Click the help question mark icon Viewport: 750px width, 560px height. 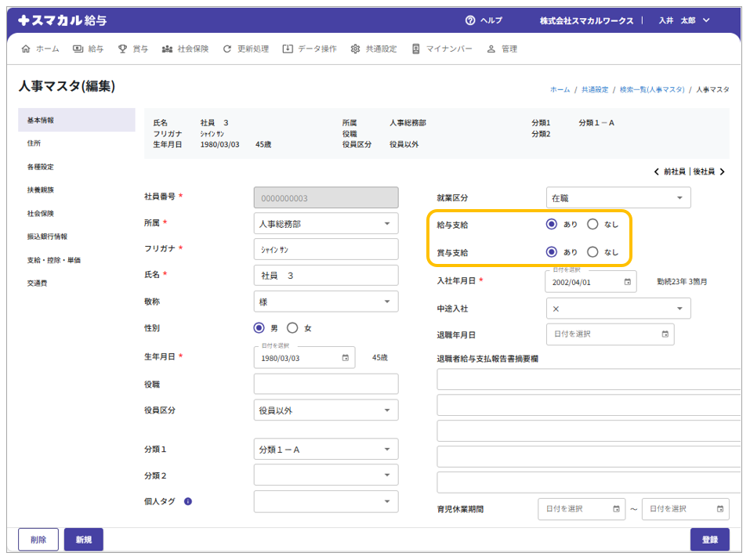pyautogui.click(x=470, y=20)
